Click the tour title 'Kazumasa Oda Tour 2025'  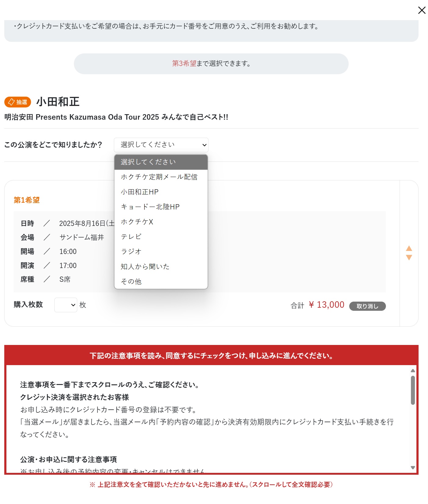tap(114, 117)
